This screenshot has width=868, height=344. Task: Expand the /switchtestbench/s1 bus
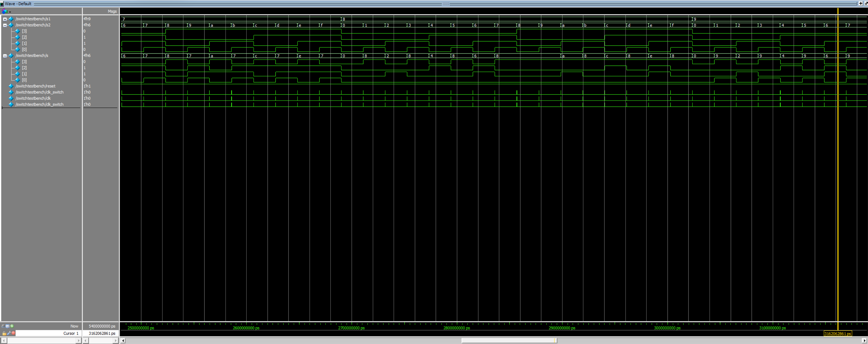tap(5, 19)
